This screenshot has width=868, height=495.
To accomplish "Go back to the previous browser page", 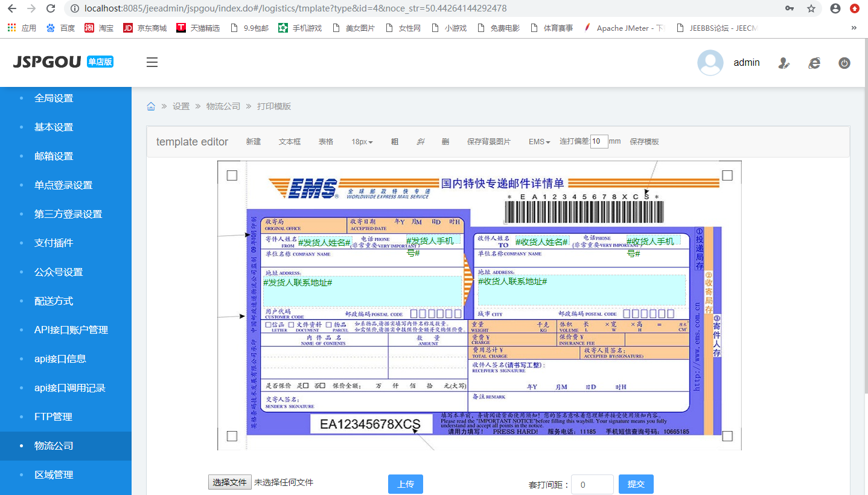I will pos(12,8).
